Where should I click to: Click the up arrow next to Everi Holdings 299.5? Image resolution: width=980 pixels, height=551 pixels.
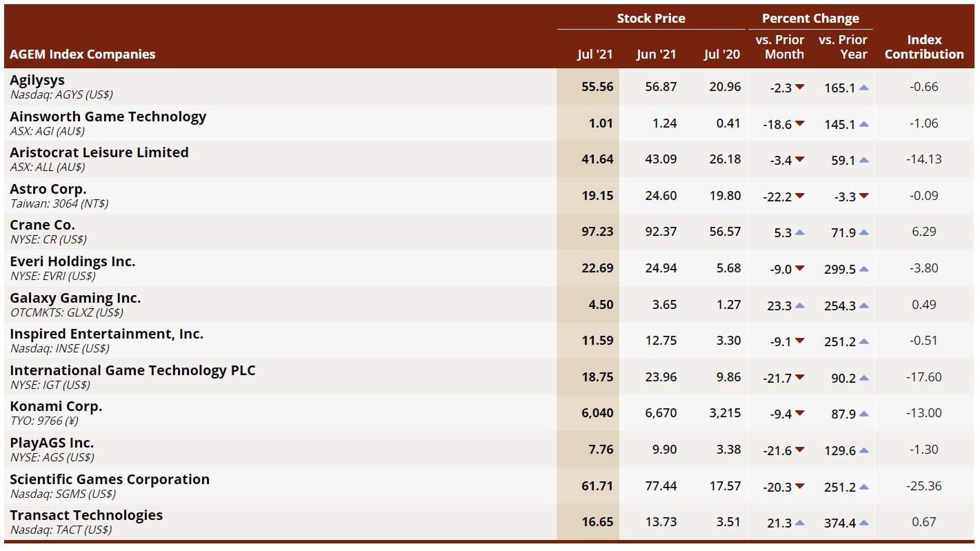click(863, 269)
